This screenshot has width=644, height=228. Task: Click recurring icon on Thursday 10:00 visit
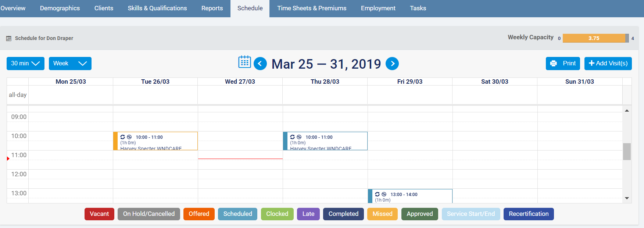[x=293, y=137]
